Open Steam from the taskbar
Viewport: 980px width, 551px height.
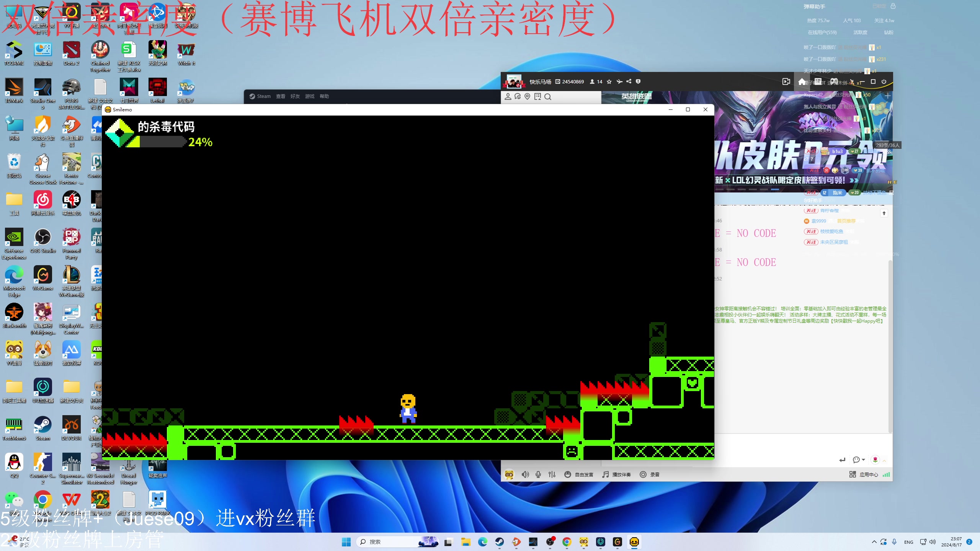[499, 542]
